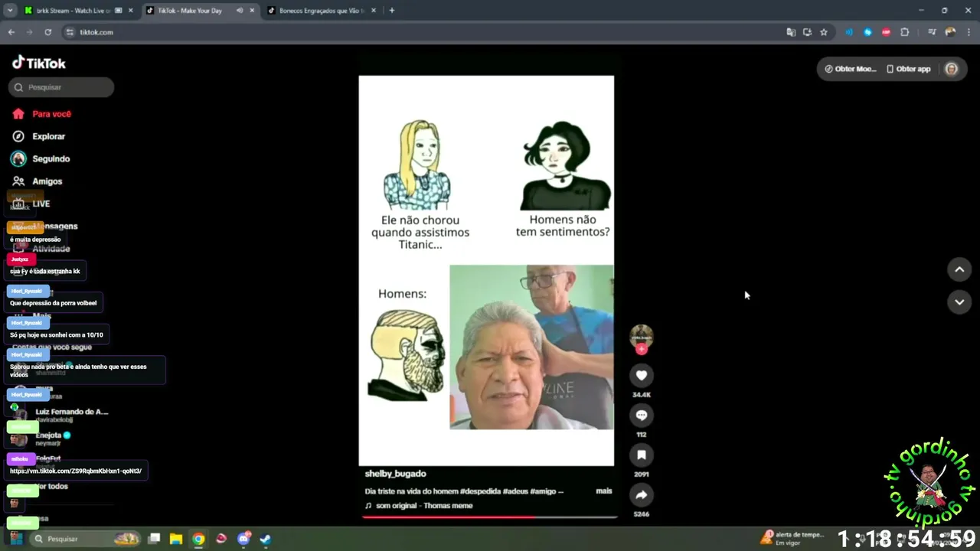
Task: Open the video comments bubble
Action: 642,415
